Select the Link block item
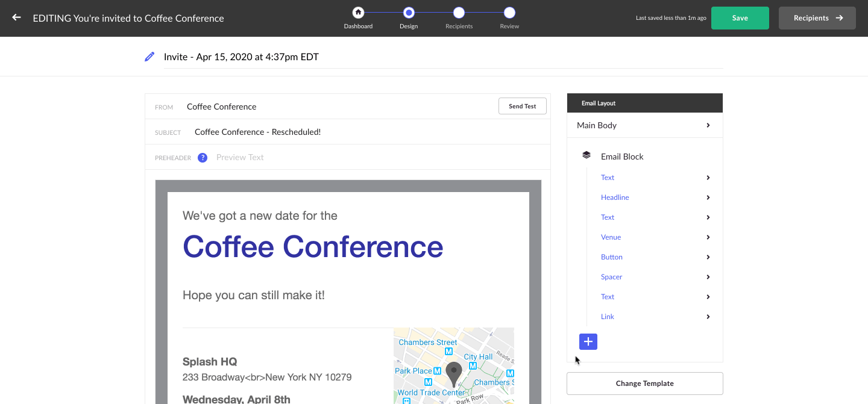 coord(608,317)
